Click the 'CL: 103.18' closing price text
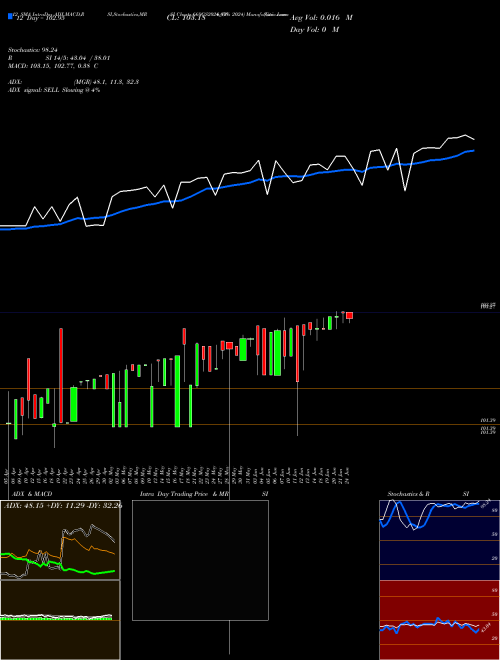The width and height of the screenshot is (500, 660). pyautogui.click(x=186, y=18)
